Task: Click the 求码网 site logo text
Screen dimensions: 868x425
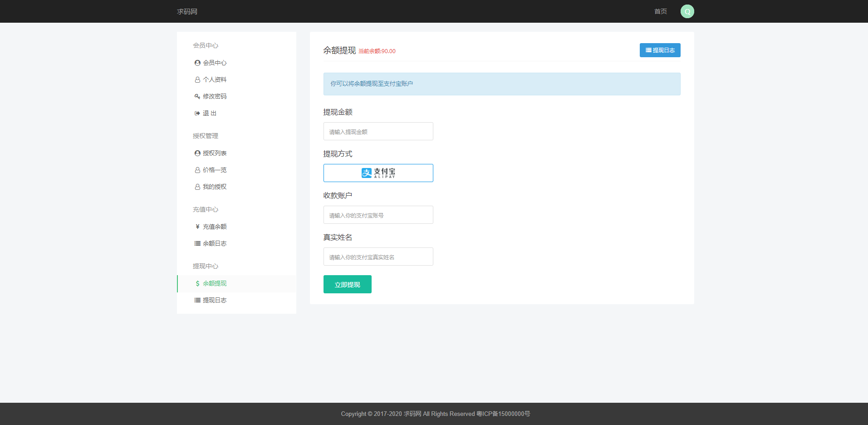Action: click(187, 11)
